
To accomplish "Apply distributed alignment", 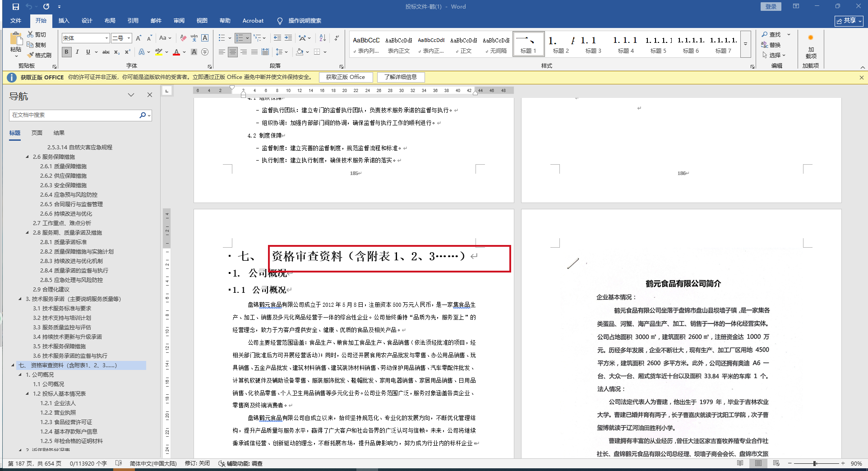I will (x=265, y=52).
